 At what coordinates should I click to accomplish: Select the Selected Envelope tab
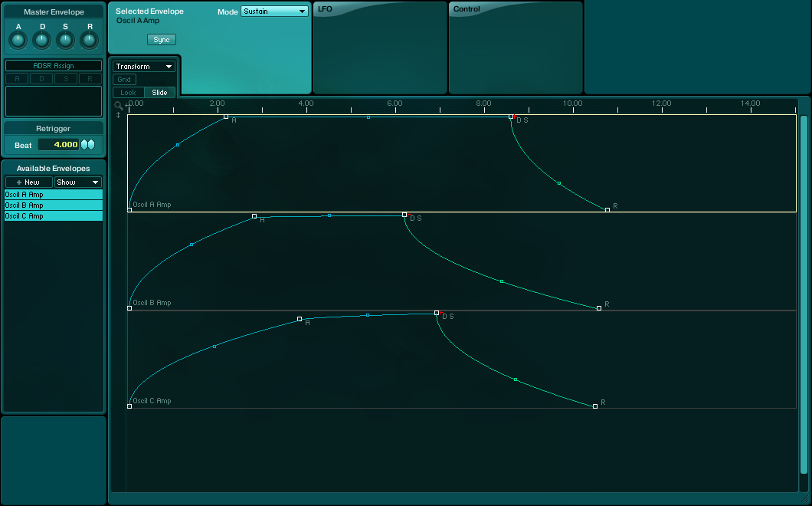point(149,11)
